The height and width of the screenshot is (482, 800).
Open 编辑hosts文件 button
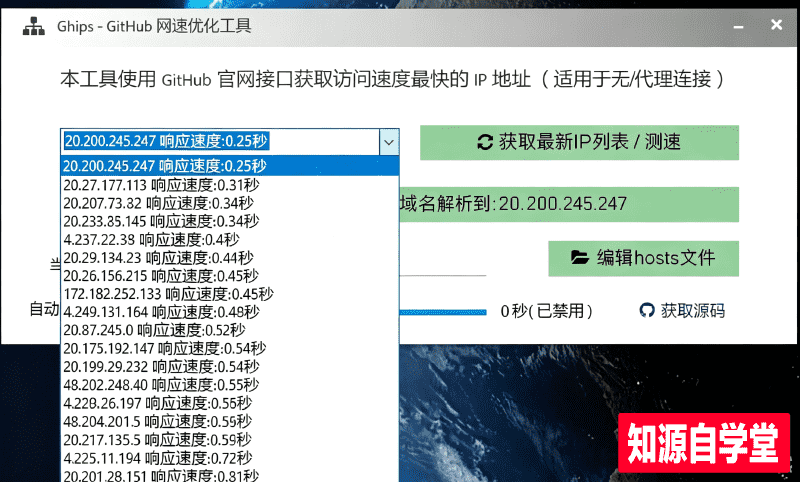click(x=643, y=258)
